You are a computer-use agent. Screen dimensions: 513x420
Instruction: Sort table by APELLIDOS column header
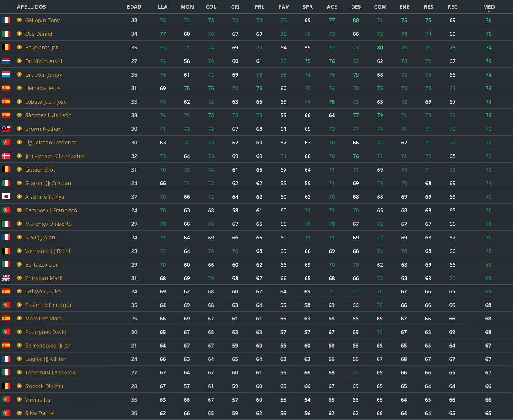[x=31, y=7]
